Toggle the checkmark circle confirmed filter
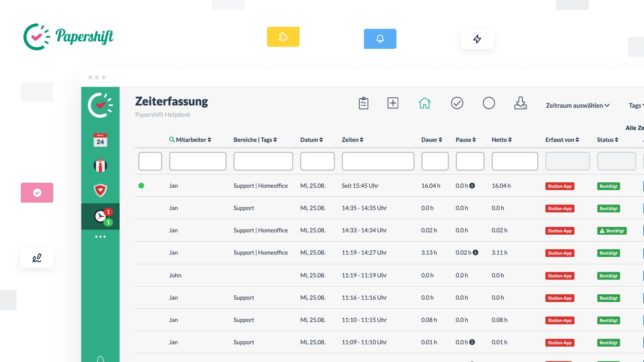The height and width of the screenshot is (362, 644). point(457,103)
